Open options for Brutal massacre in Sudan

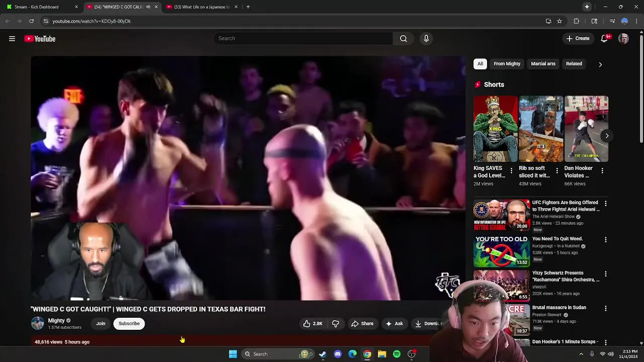pyautogui.click(x=606, y=308)
